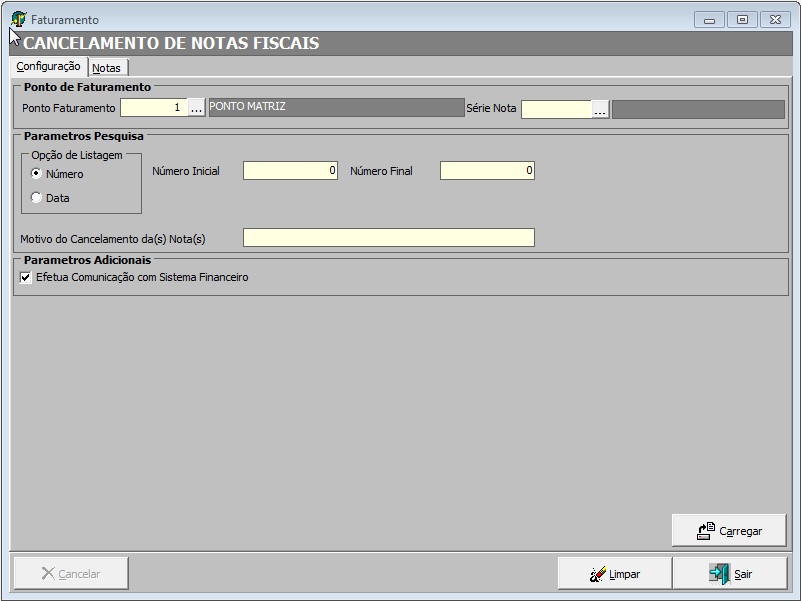Image resolution: width=801 pixels, height=601 pixels.
Task: Click the Sair exit door icon
Action: click(719, 574)
